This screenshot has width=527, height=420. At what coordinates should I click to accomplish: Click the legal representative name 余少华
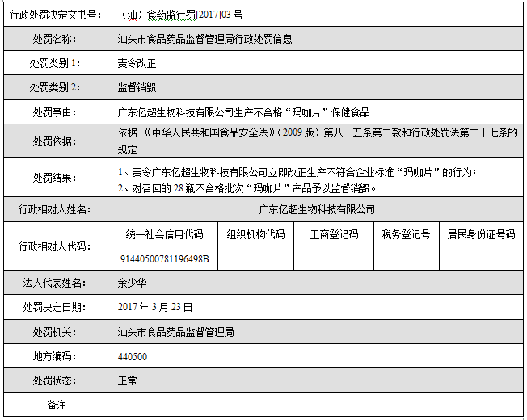[133, 283]
